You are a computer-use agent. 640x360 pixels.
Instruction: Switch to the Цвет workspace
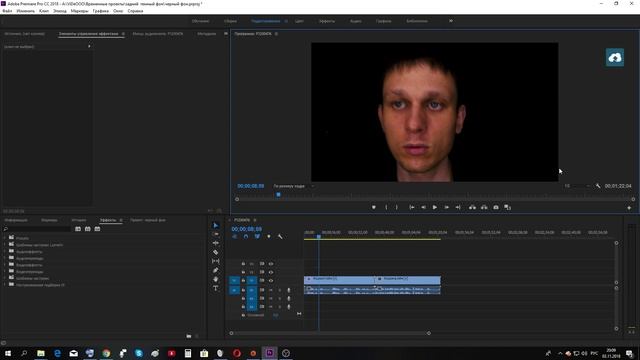299,21
